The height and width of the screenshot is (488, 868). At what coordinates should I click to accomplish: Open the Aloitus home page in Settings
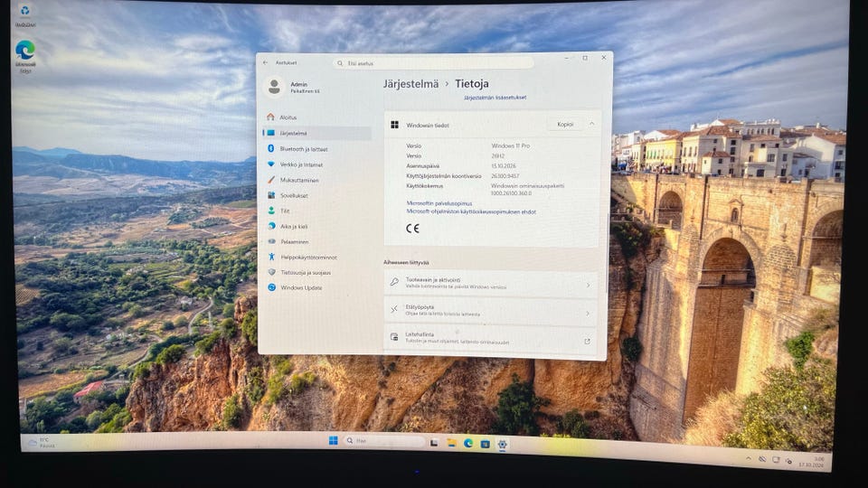pos(316,117)
